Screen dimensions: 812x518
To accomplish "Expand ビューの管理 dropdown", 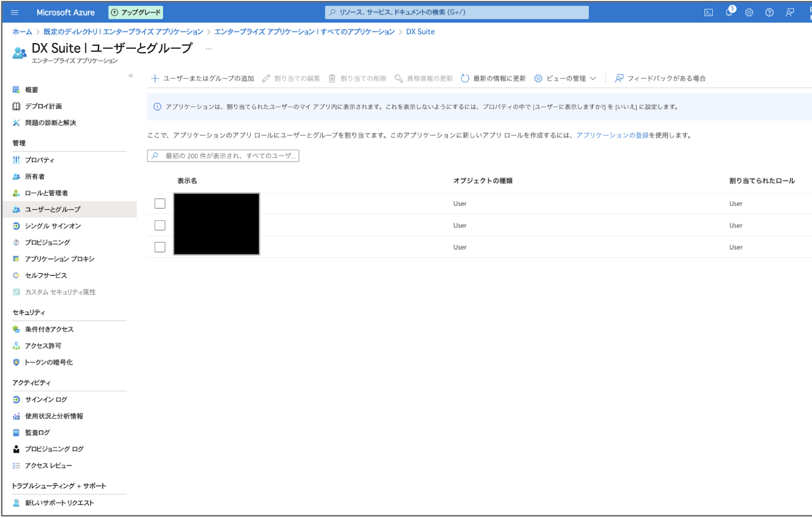I will tap(565, 78).
